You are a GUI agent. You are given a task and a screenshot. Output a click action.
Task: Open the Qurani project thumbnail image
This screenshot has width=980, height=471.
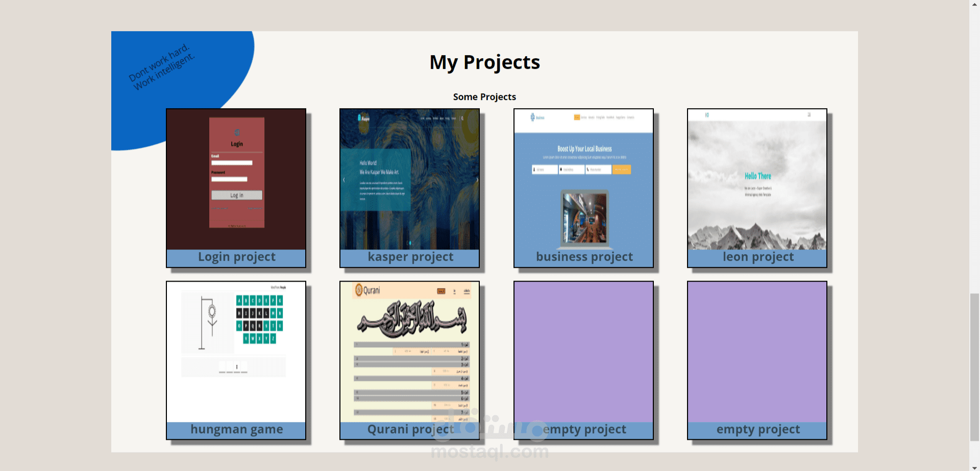tap(410, 352)
